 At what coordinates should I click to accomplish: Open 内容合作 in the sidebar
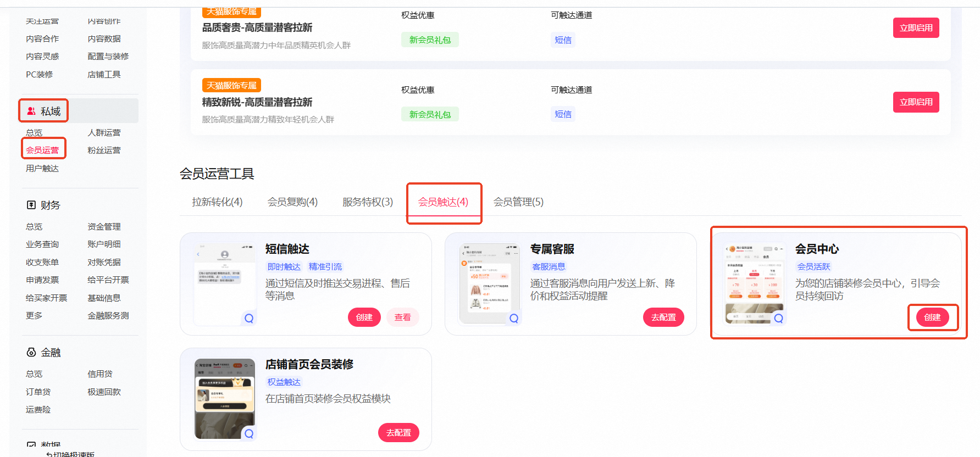(42, 38)
